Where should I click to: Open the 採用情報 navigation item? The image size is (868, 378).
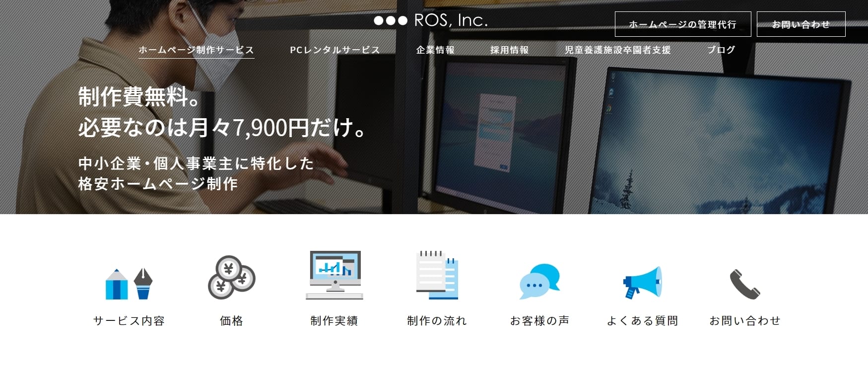point(509,50)
